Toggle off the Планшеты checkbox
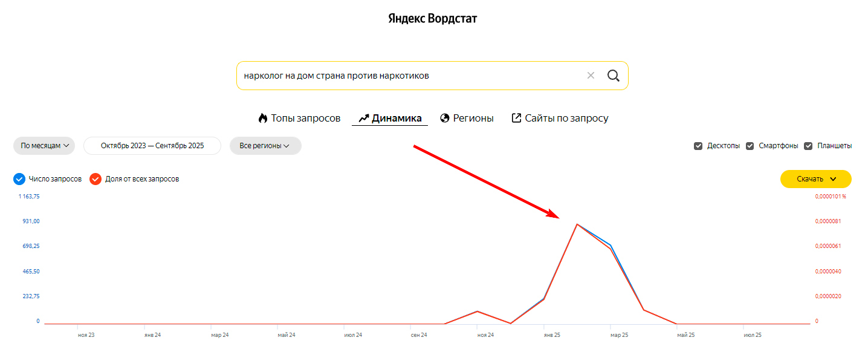The width and height of the screenshot is (868, 349). coord(809,145)
